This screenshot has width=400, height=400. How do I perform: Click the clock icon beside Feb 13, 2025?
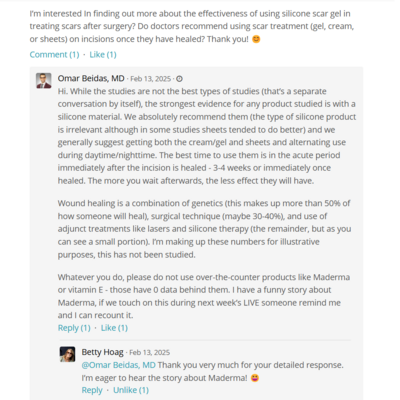pyautogui.click(x=179, y=79)
